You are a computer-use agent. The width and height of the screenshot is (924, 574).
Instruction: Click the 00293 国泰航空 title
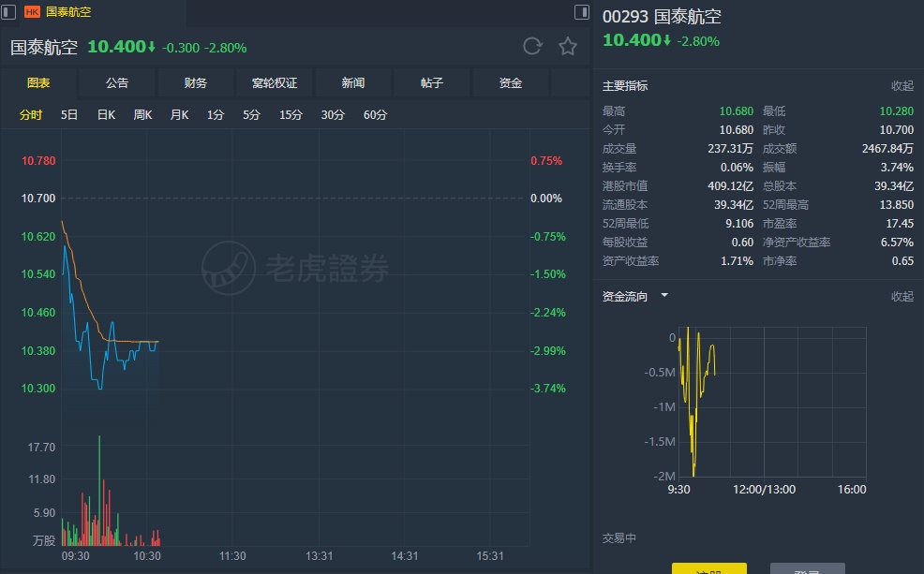point(662,17)
